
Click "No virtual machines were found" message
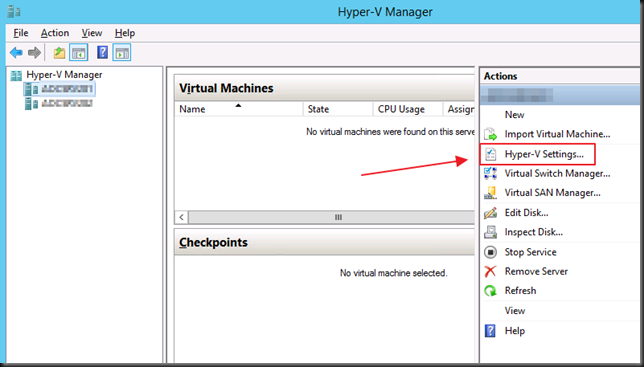[x=390, y=132]
